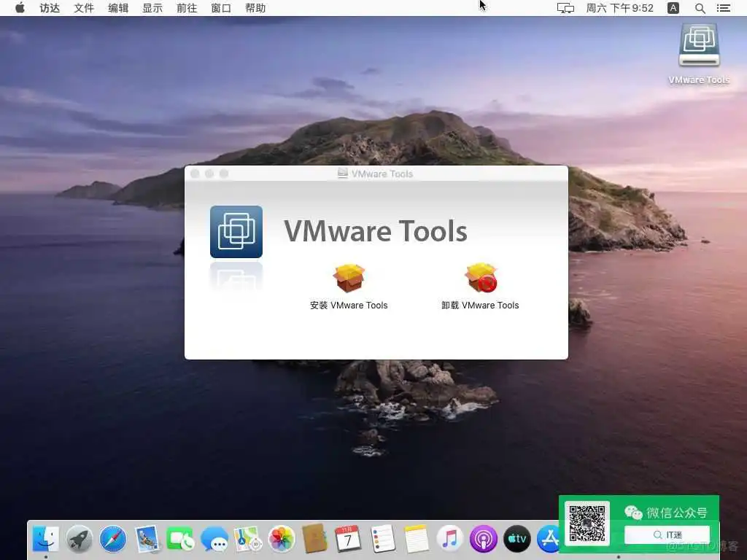Open the Music app from the Dock
The image size is (747, 560).
449,540
